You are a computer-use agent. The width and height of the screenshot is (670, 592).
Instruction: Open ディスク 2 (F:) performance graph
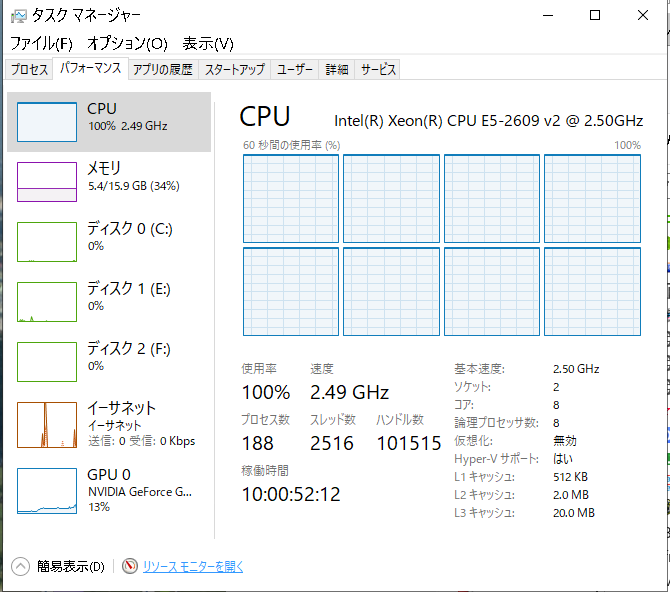coord(47,362)
